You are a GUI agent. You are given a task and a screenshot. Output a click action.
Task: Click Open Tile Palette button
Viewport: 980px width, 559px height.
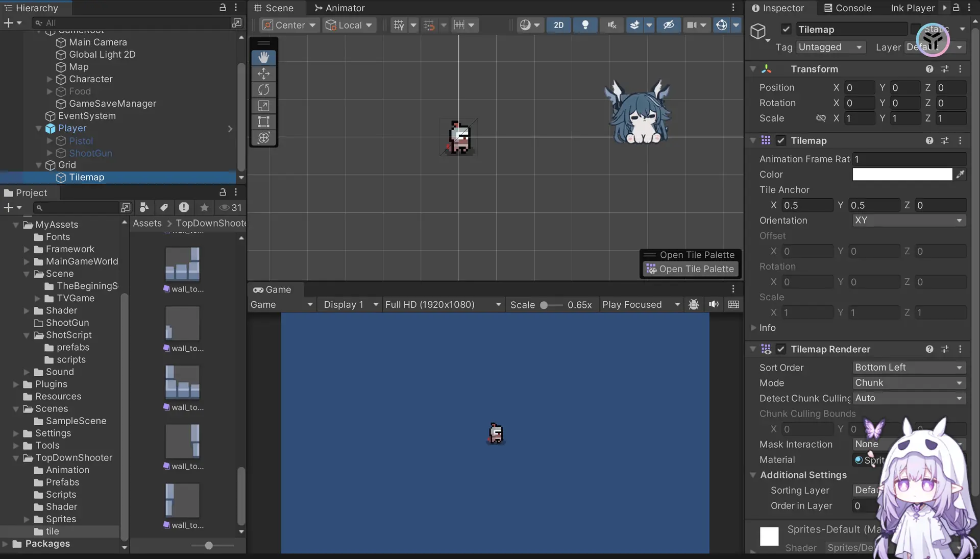tap(691, 269)
